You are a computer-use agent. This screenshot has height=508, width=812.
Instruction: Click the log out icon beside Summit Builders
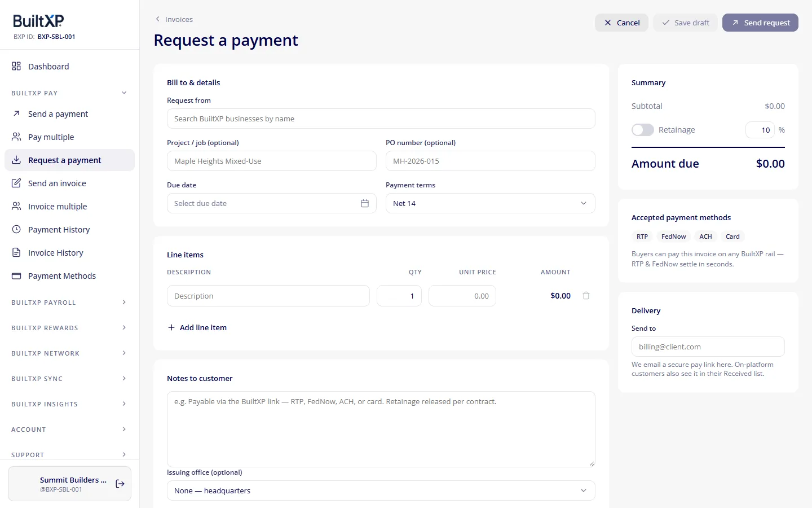click(120, 484)
